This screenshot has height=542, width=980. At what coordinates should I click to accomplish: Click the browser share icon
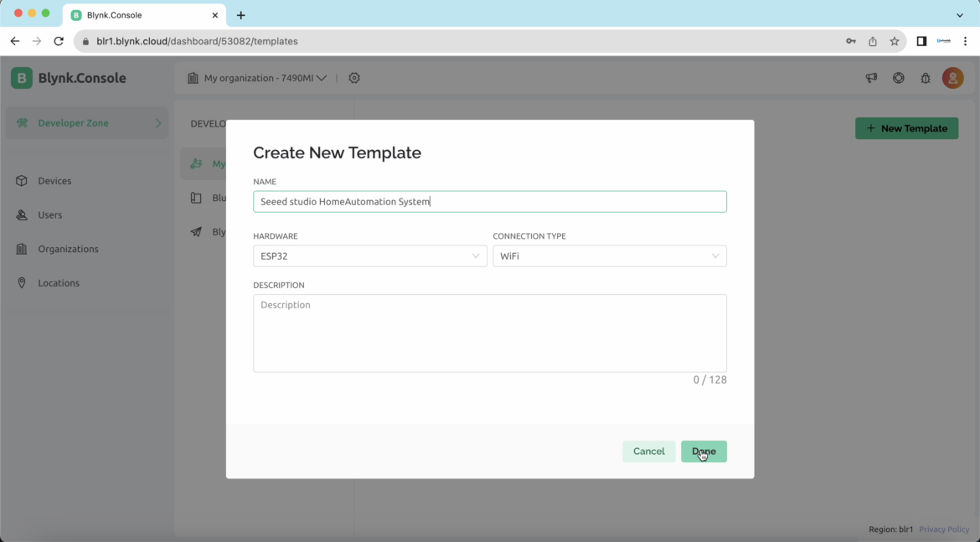coord(873,41)
